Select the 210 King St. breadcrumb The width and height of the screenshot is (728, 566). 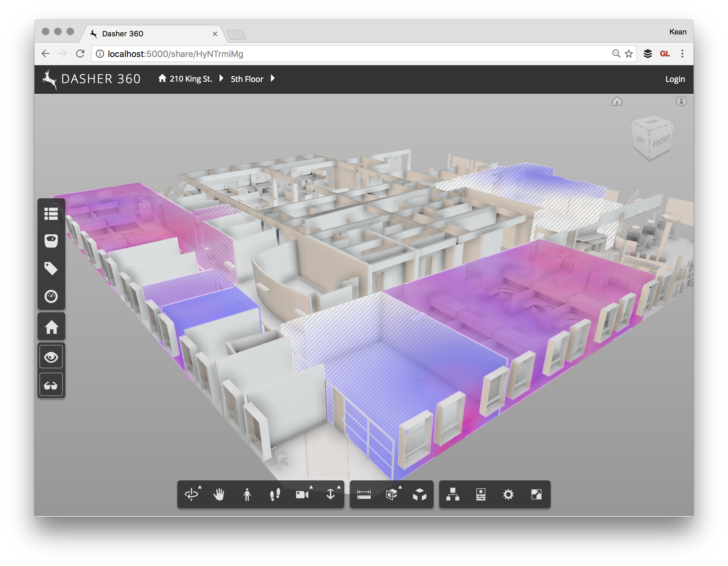click(x=190, y=79)
